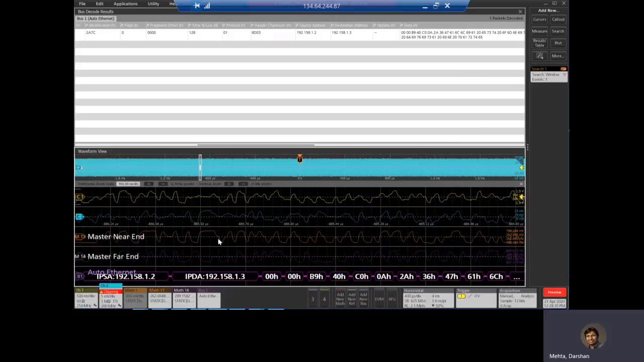The image size is (644, 362).
Task: Add a Results Table
Action: pos(539,43)
